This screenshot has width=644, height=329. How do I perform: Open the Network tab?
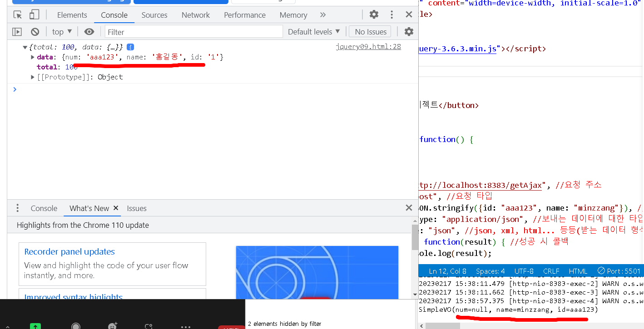tap(196, 15)
